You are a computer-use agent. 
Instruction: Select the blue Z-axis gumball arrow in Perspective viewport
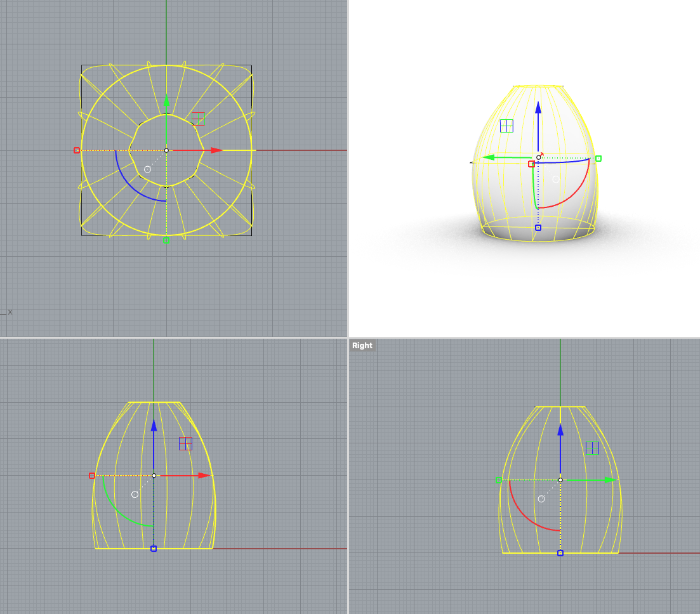click(538, 109)
